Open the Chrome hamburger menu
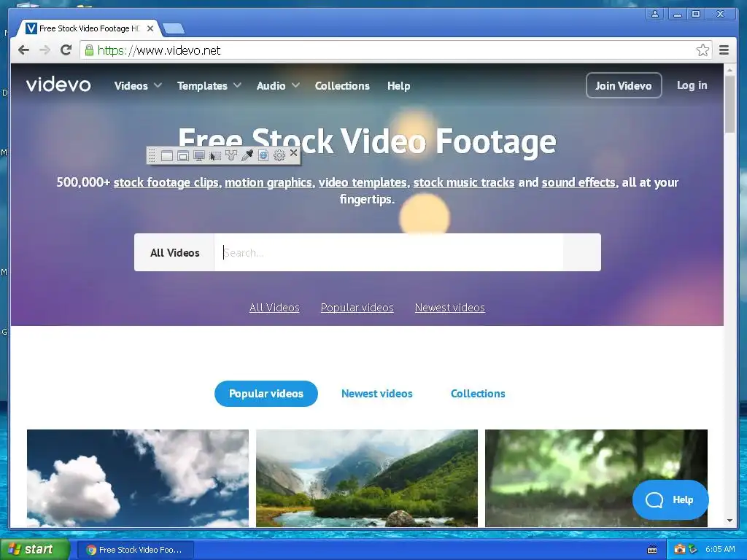Viewport: 747px width, 560px height. click(x=724, y=50)
